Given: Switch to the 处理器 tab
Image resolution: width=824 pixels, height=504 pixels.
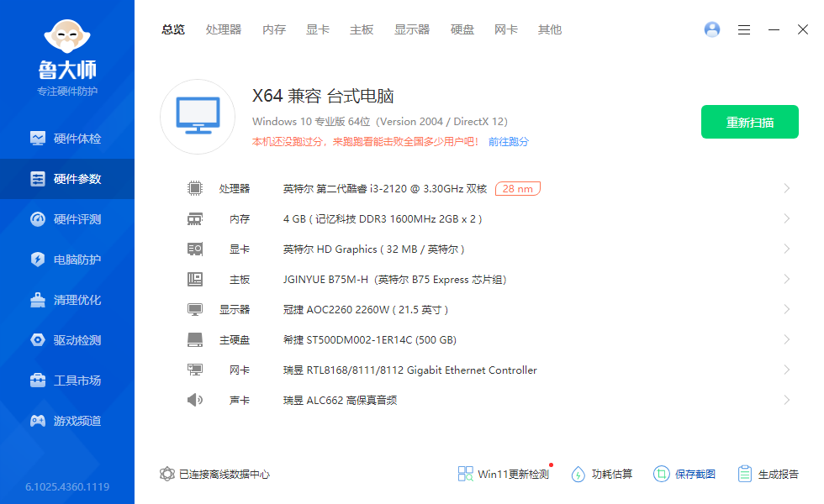Looking at the screenshot, I should tap(224, 29).
